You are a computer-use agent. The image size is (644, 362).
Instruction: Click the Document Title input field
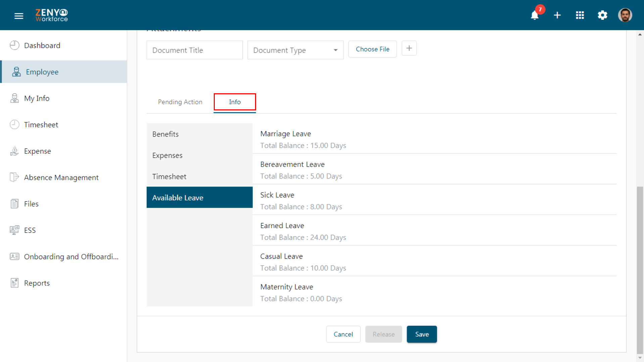tap(195, 50)
